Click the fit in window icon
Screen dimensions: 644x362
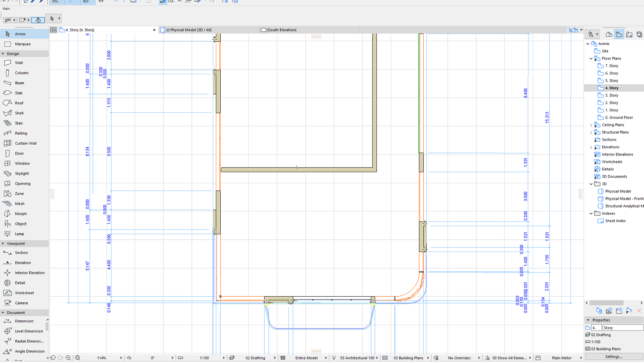click(78, 358)
